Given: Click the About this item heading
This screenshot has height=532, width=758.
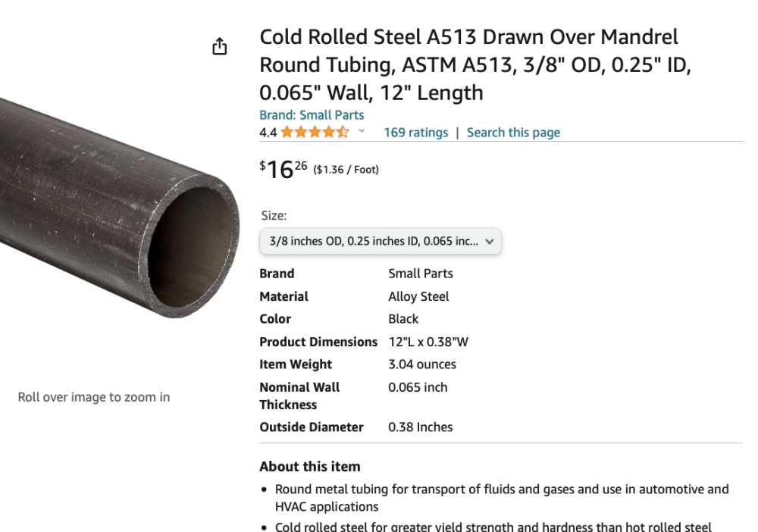Looking at the screenshot, I should pos(310,467).
